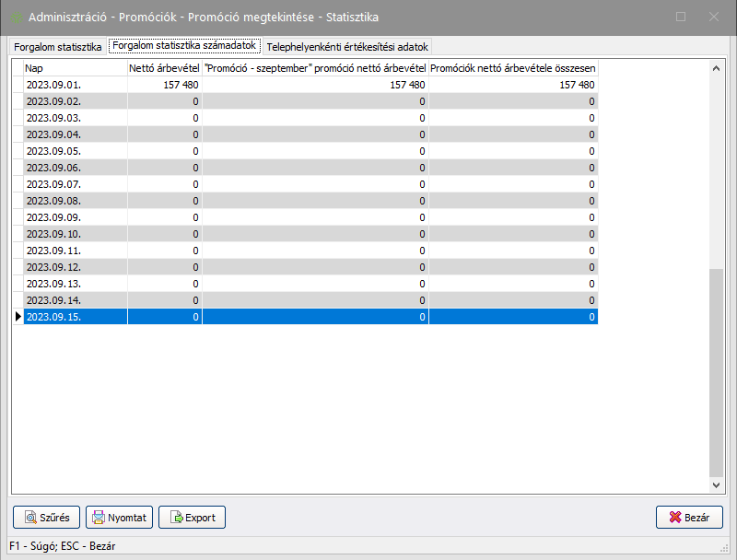
Task: Click the Promóció - szeptember column header
Action: pos(315,68)
